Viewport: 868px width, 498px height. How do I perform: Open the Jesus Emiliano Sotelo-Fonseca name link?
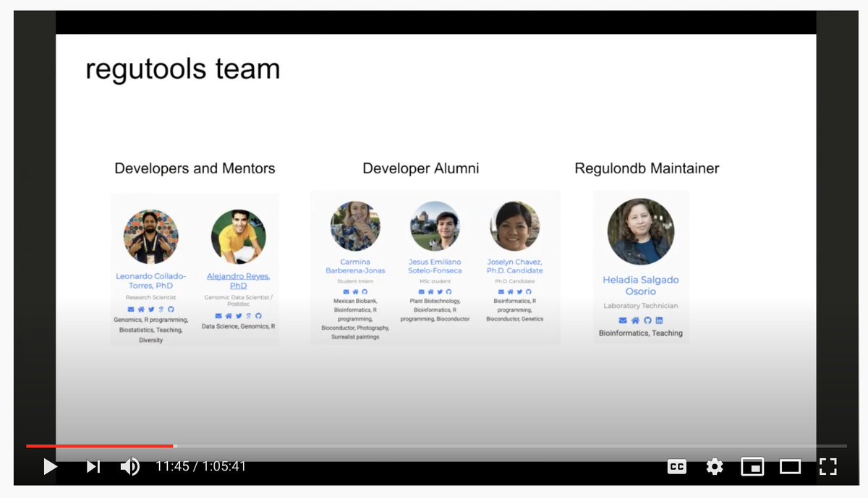pyautogui.click(x=435, y=266)
